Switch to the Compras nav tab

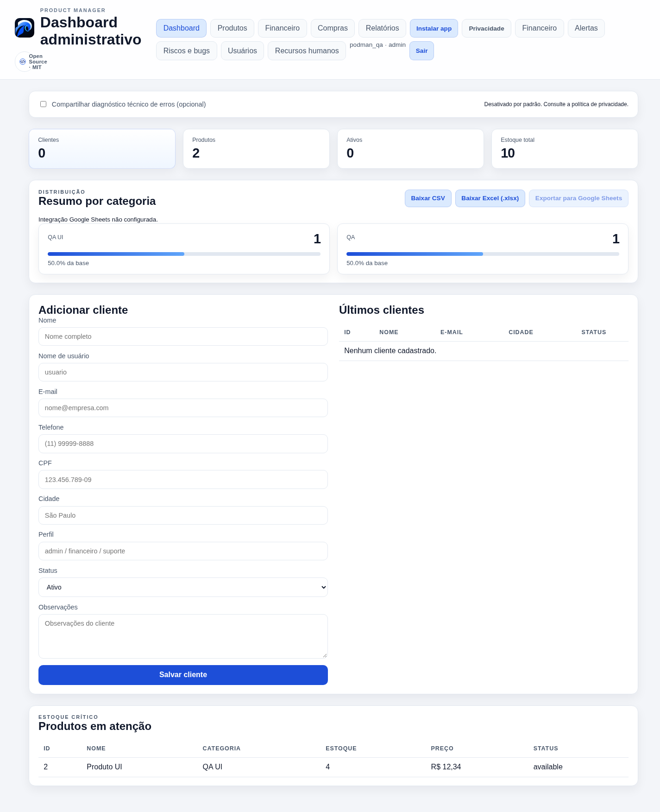(333, 28)
